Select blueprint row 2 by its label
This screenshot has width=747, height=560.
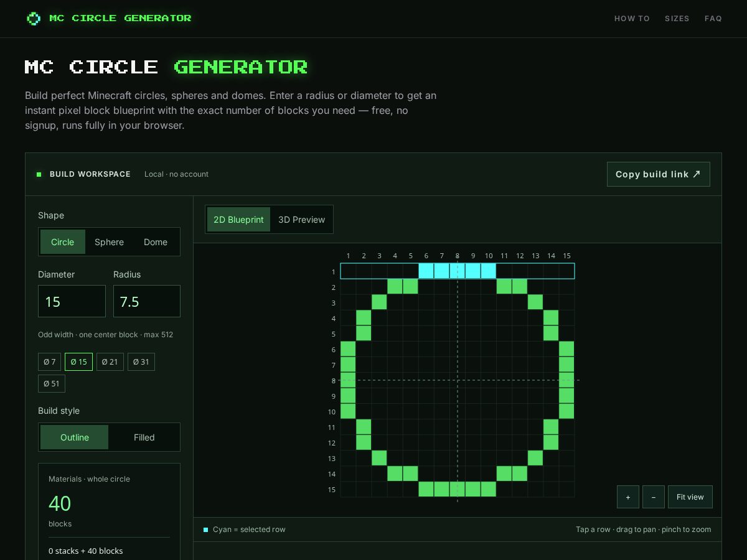pos(334,287)
